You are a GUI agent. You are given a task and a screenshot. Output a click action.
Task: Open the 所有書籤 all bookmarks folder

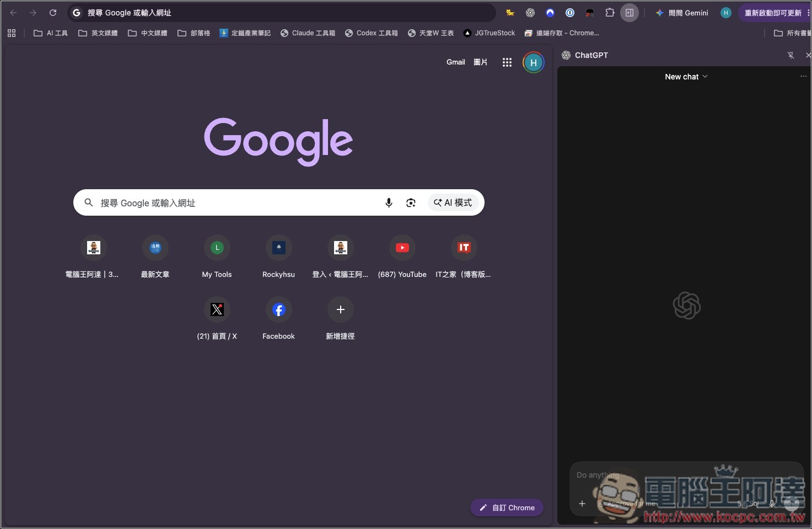[x=792, y=33]
